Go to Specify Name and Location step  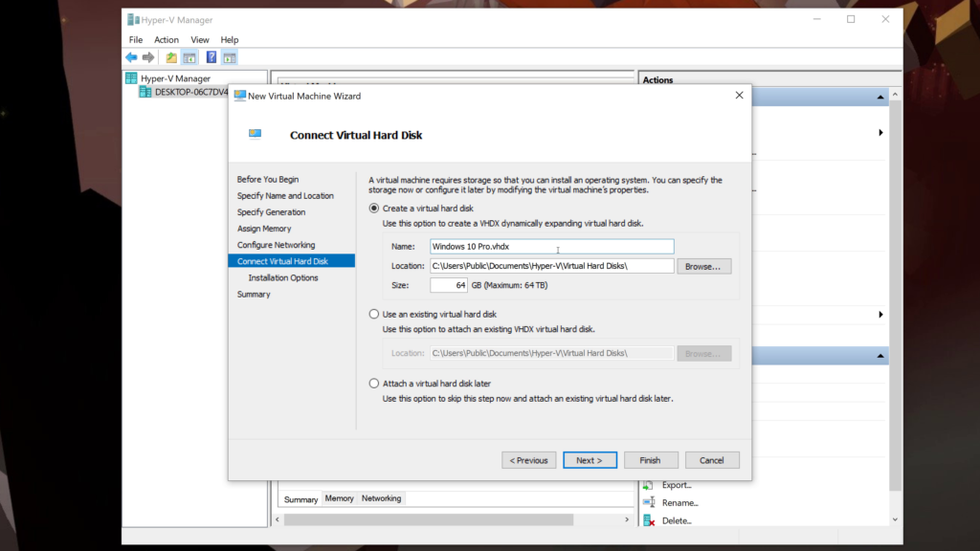(285, 195)
